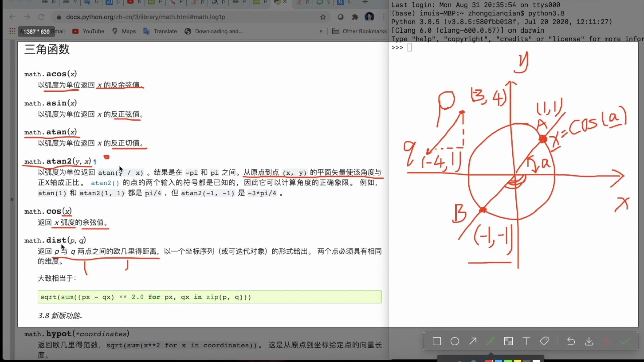The width and height of the screenshot is (644, 362).
Task: Click the download/save icon
Action: pyautogui.click(x=589, y=341)
